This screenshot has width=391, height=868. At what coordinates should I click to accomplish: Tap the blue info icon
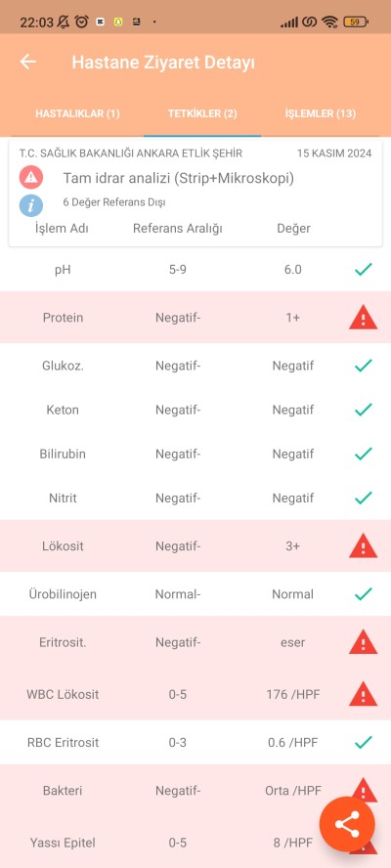(x=31, y=204)
